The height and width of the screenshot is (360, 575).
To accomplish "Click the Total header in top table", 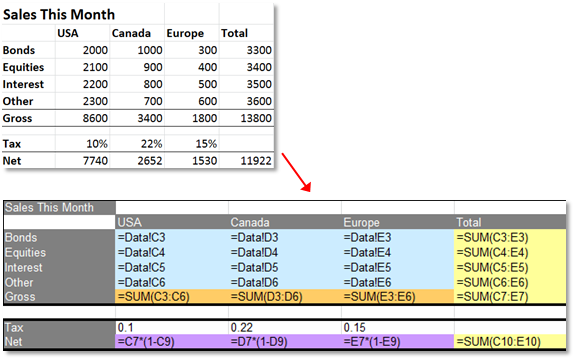I will point(234,33).
